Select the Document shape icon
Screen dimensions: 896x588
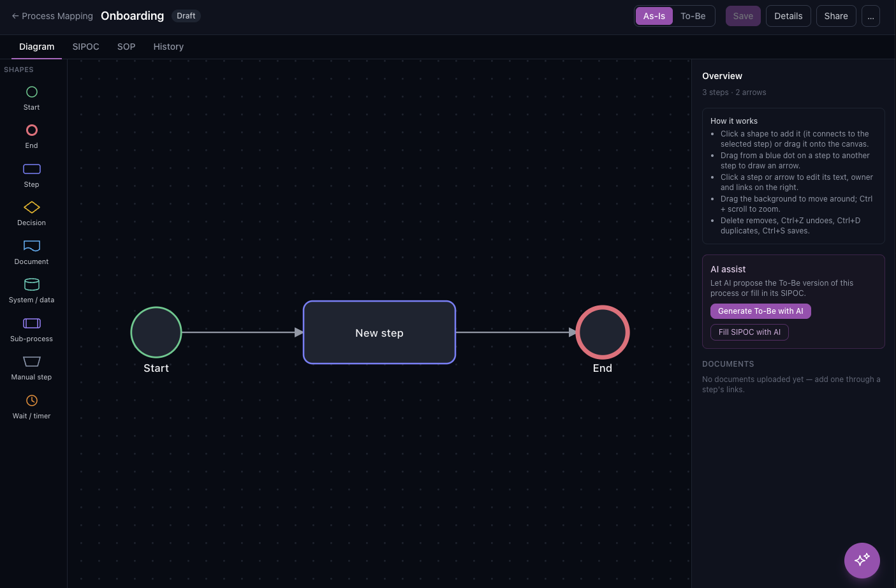(32, 246)
